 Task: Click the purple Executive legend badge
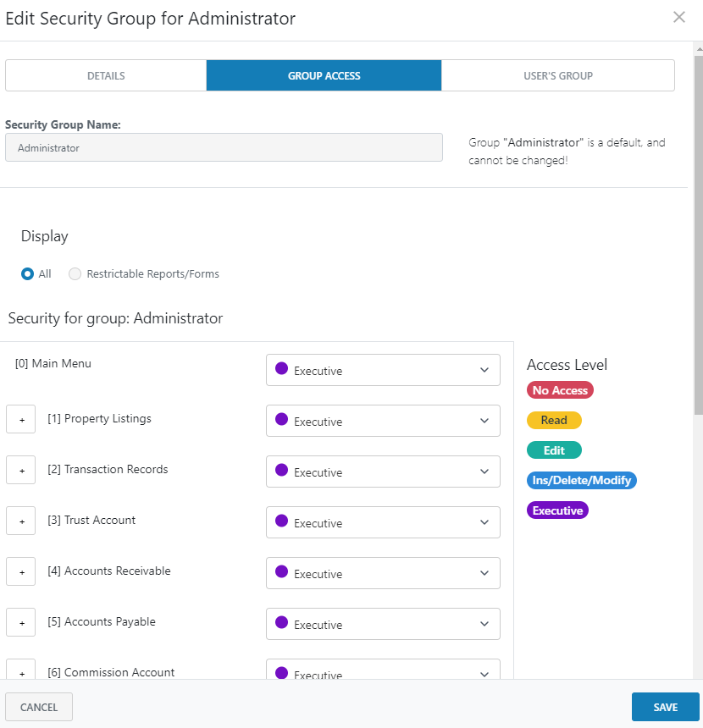557,510
